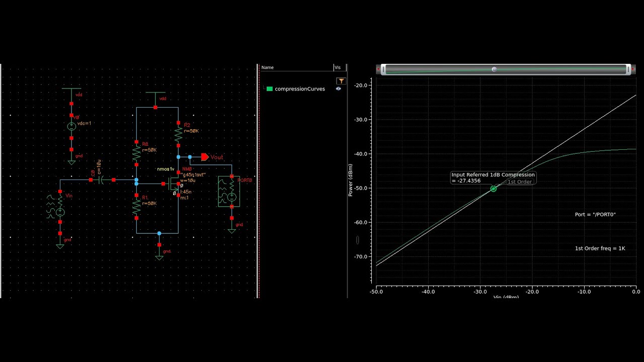Click the 'r=50K' value beside R0

149,150
